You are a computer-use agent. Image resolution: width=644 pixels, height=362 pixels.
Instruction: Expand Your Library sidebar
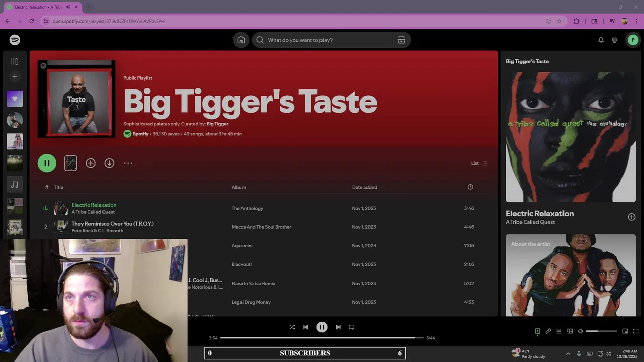[x=15, y=61]
